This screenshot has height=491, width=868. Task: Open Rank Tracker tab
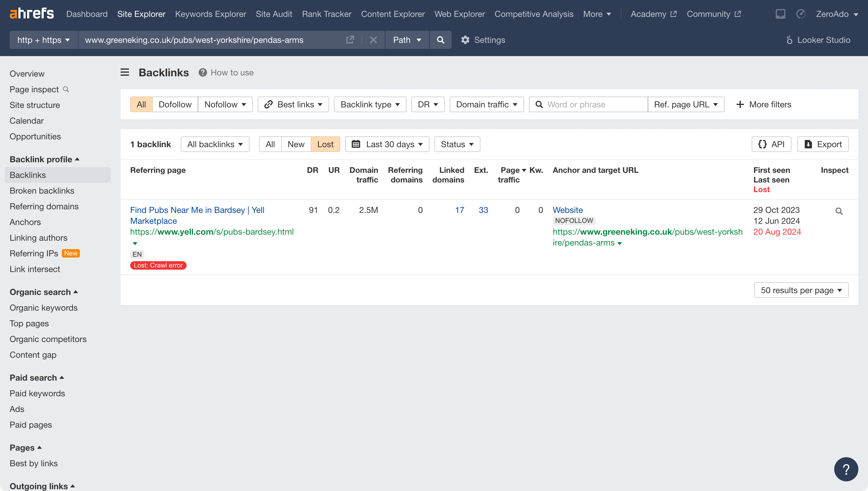(x=326, y=14)
